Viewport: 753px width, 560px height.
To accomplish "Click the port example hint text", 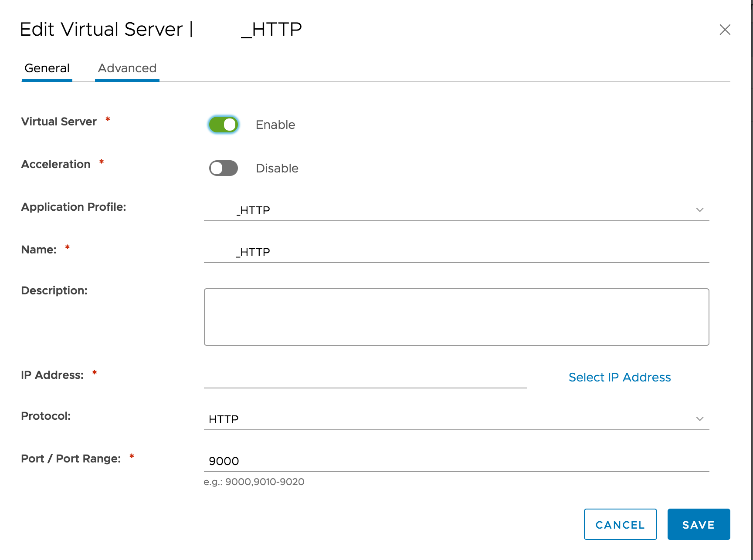I will coord(254,482).
